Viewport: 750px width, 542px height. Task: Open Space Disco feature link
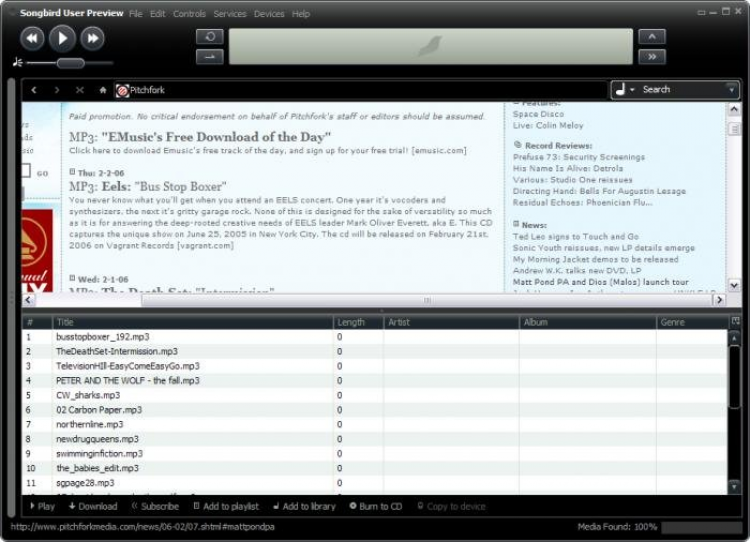538,114
